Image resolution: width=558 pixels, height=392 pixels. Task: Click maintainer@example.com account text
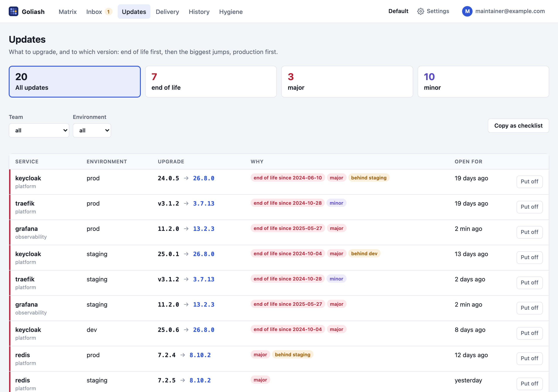pyautogui.click(x=510, y=11)
